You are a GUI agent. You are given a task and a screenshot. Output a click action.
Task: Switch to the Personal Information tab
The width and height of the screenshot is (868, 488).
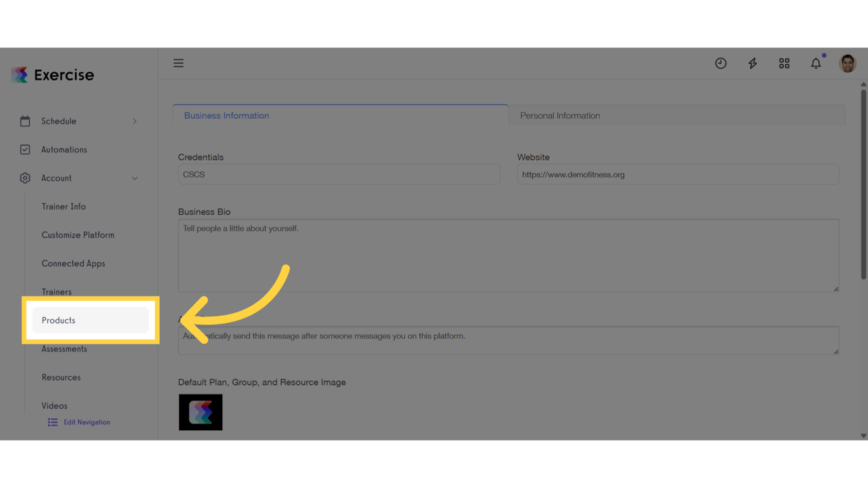pos(560,115)
